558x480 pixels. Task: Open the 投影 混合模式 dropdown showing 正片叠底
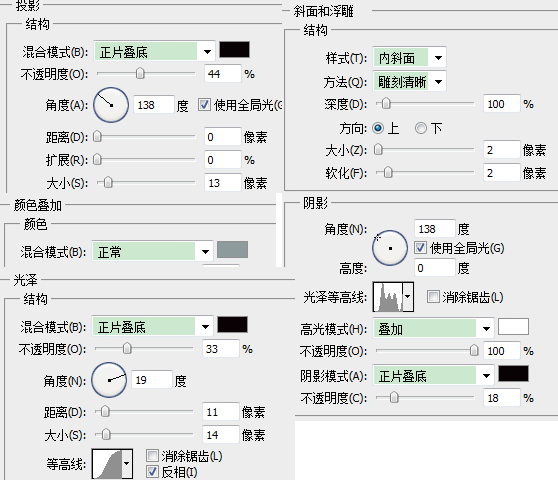pos(154,52)
